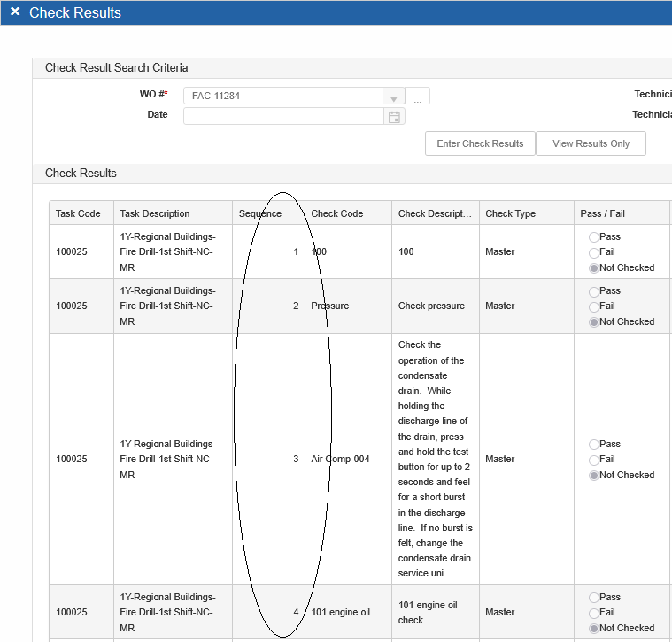This screenshot has width=672, height=642.
Task: Mark the Pressure check as Fail
Action: tap(593, 306)
